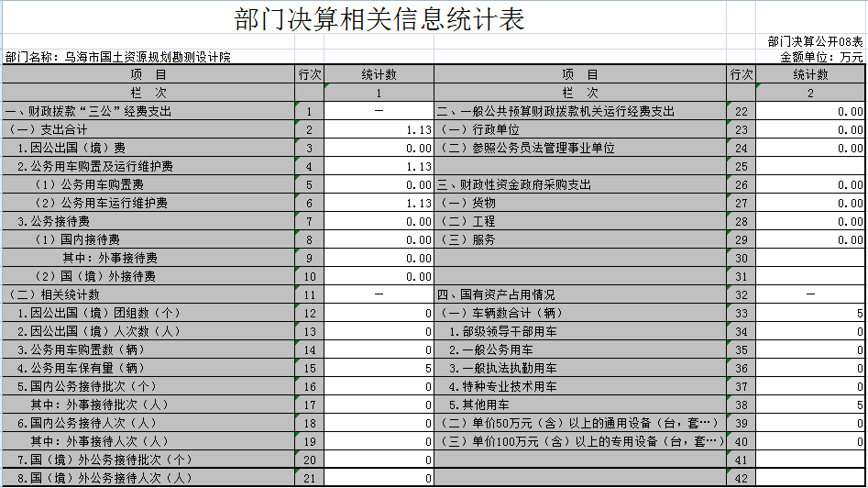Select the 部门名称 cell with 乌海市国土资源规划勘测设计院
Viewport: 868px width, 488px height.
pos(117,57)
